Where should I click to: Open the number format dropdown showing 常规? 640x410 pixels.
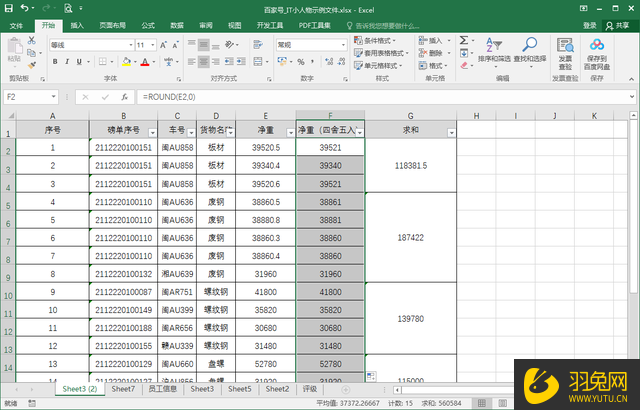click(343, 45)
